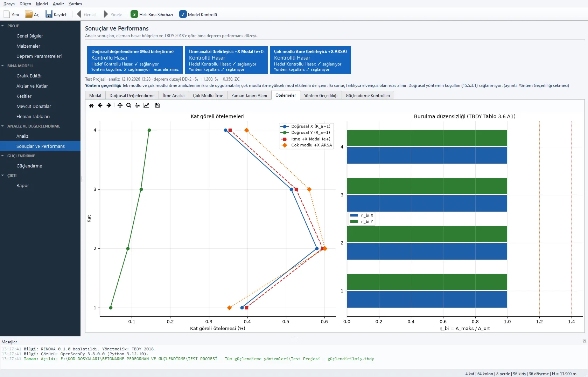588x377 pixels.
Task: Go to previous plot view with back arrow
Action: click(x=100, y=105)
